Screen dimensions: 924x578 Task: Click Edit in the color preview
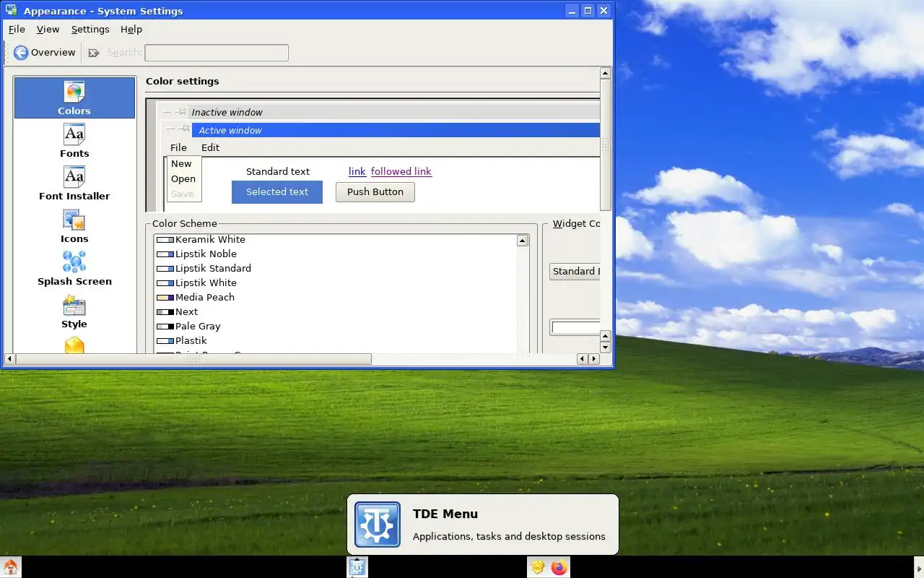(x=210, y=147)
